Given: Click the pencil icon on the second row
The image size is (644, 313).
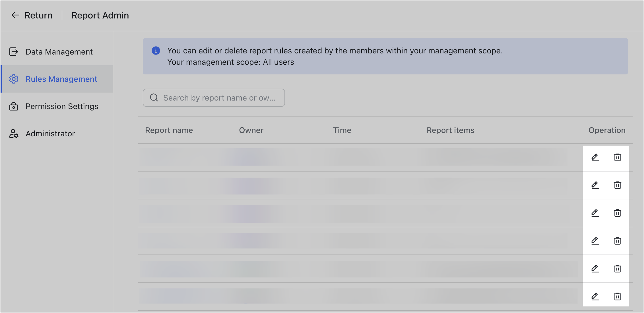Looking at the screenshot, I should click(595, 185).
